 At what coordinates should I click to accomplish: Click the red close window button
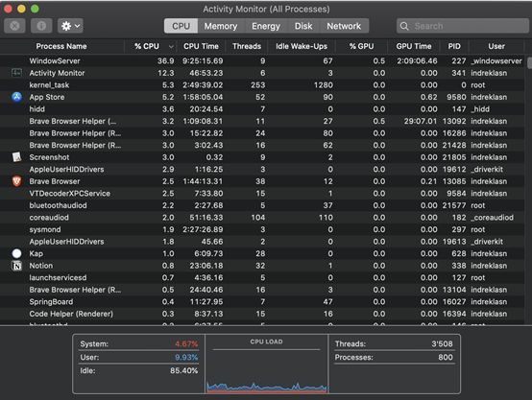coord(8,9)
